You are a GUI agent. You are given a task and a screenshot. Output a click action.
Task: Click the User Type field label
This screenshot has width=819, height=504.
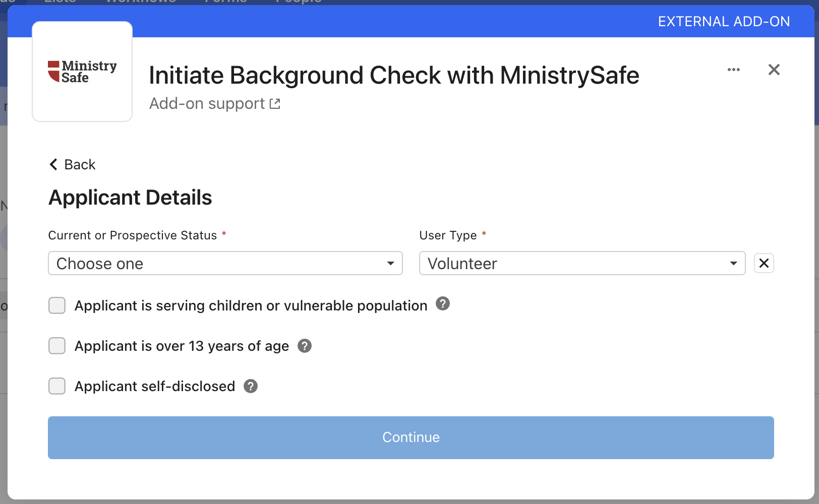coord(447,235)
